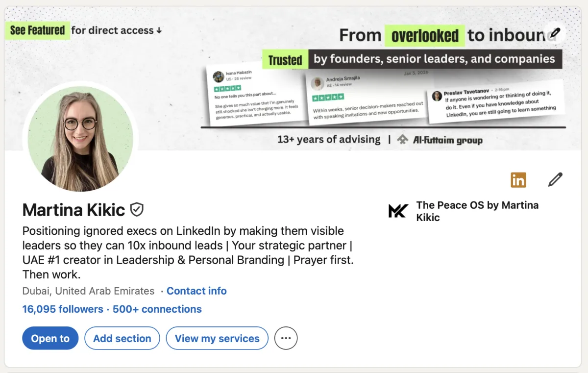Viewport: 588px width, 373px height.
Task: Visit The Peace OS by Martina Kikic page
Action: (x=477, y=211)
